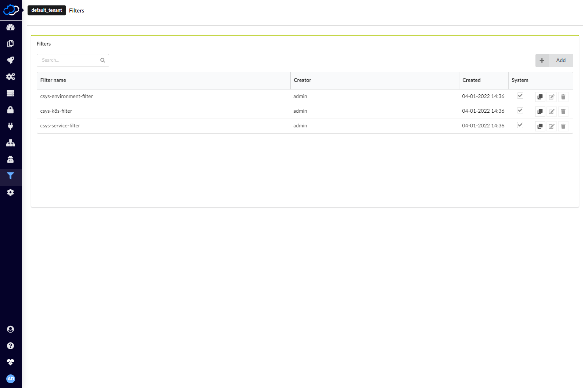Click the search magnifier icon
Image resolution: width=588 pixels, height=388 pixels.
coord(103,60)
